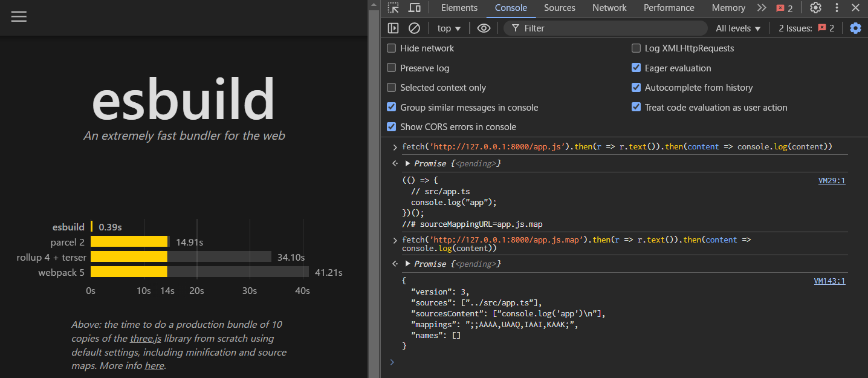Screen dimensions: 868x378
Task: Click the "sourcesContent" output line
Action: [508, 314]
